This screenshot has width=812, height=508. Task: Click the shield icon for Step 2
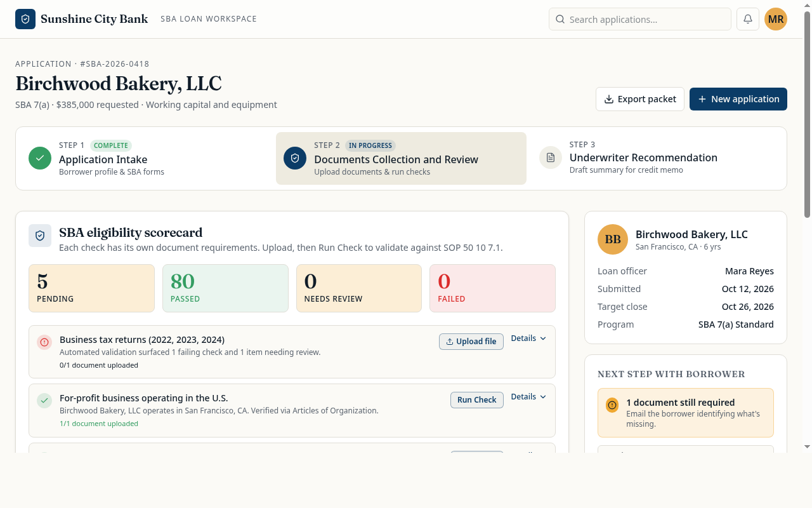[x=295, y=158]
